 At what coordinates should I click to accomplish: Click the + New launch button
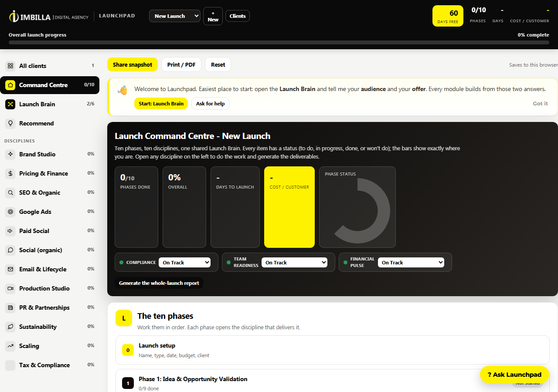click(213, 16)
